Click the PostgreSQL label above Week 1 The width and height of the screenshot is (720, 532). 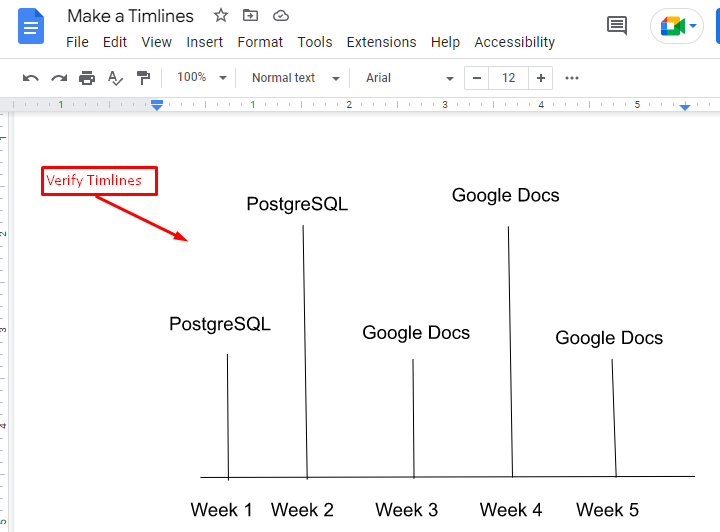(220, 325)
